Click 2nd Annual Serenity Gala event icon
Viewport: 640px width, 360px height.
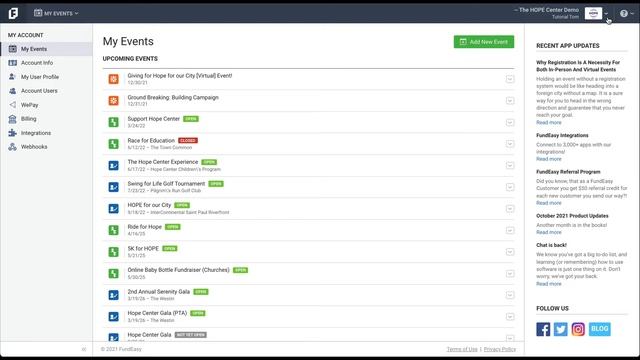click(x=113, y=295)
